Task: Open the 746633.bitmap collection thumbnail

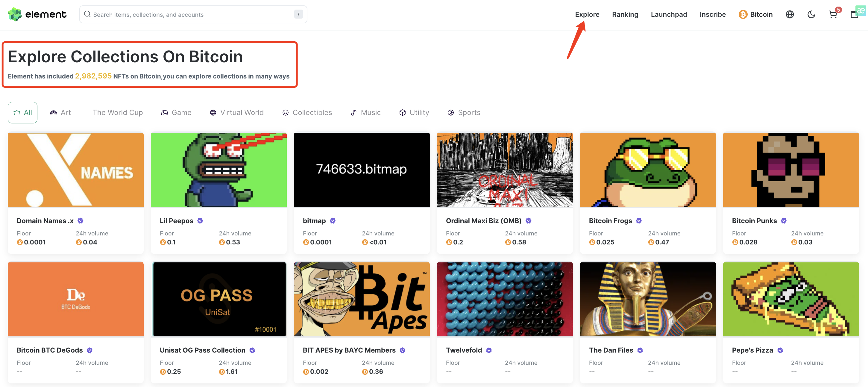Action: click(x=361, y=170)
